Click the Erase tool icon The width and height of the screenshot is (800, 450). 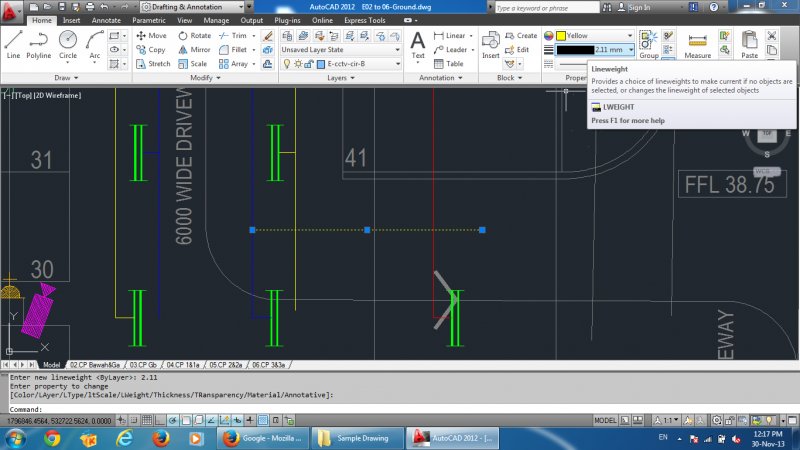coord(267,35)
